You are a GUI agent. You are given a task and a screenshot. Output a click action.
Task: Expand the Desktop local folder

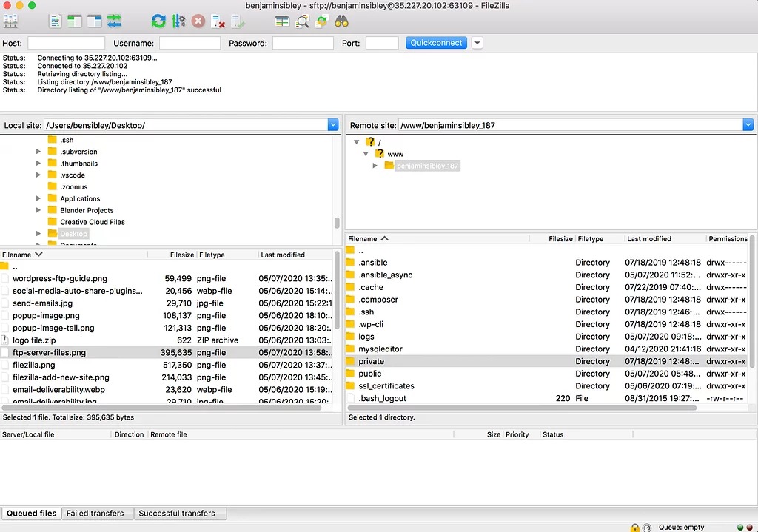38,233
